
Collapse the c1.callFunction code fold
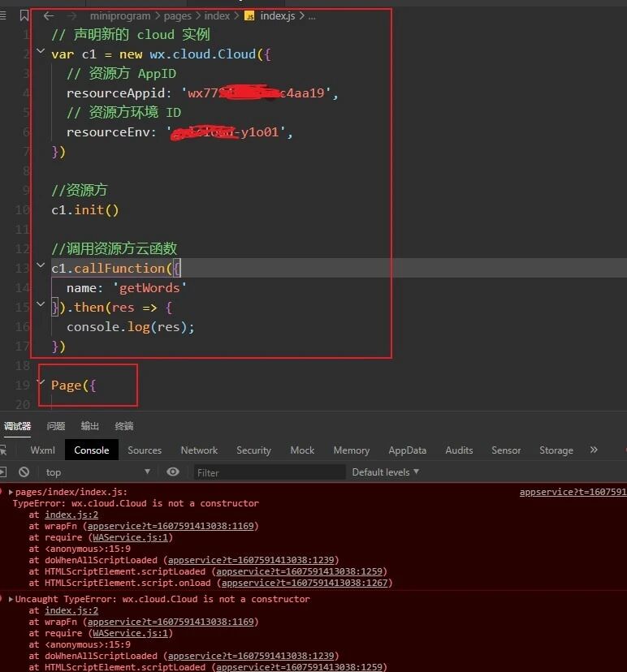41,265
